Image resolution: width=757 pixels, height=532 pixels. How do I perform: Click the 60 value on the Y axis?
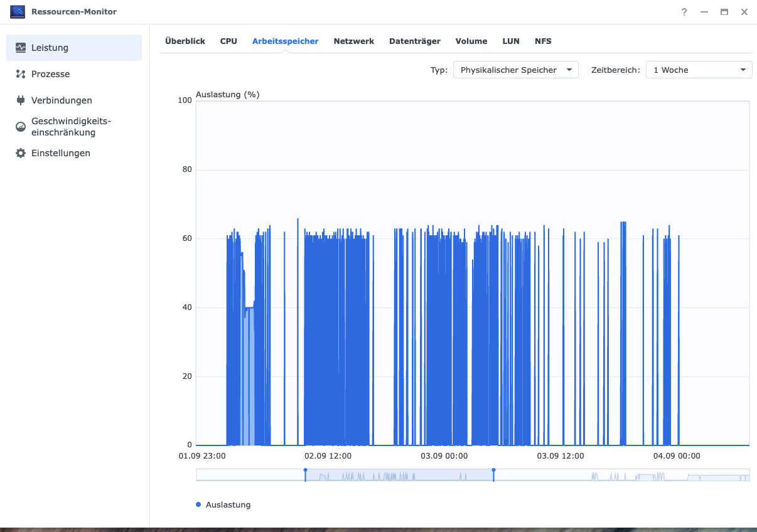(186, 238)
